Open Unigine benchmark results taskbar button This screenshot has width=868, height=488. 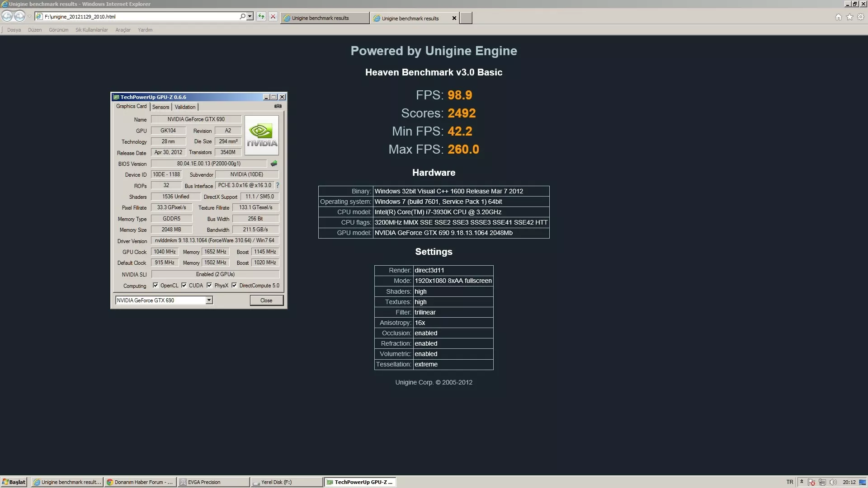click(67, 482)
